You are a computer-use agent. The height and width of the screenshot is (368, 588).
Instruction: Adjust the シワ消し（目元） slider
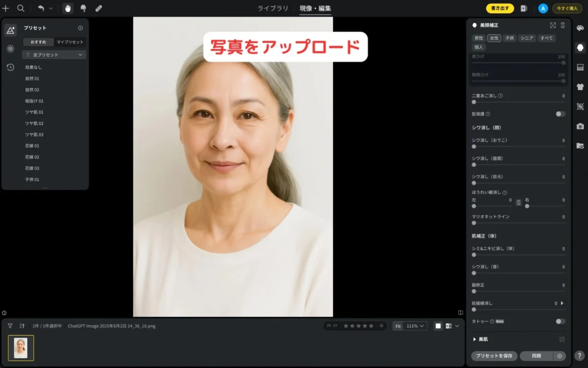coord(518,183)
